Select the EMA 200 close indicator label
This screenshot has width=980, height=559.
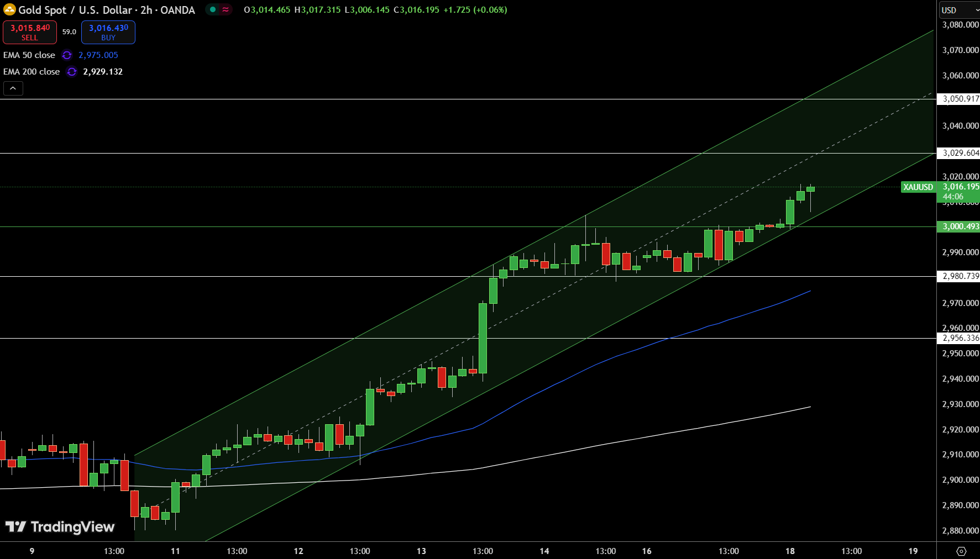coord(32,72)
